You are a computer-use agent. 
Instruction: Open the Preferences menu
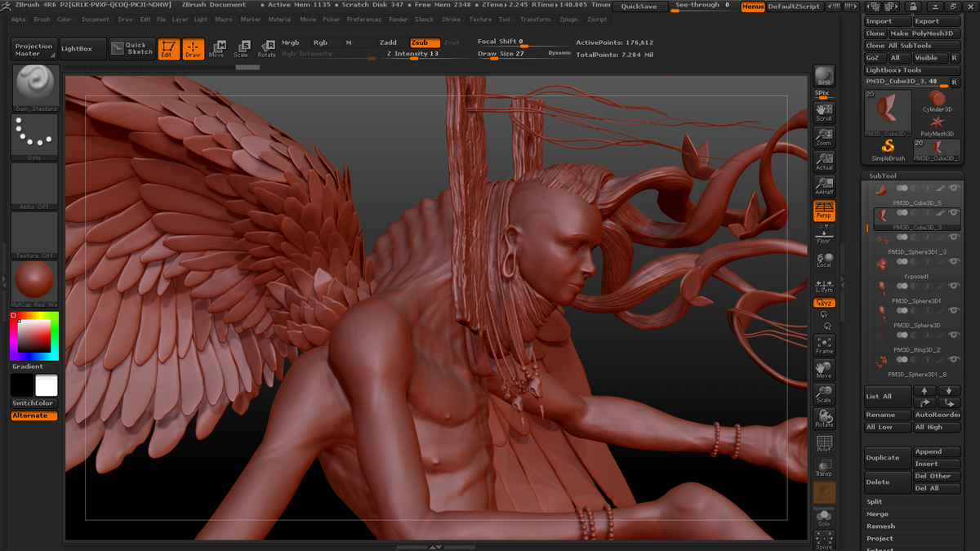363,19
